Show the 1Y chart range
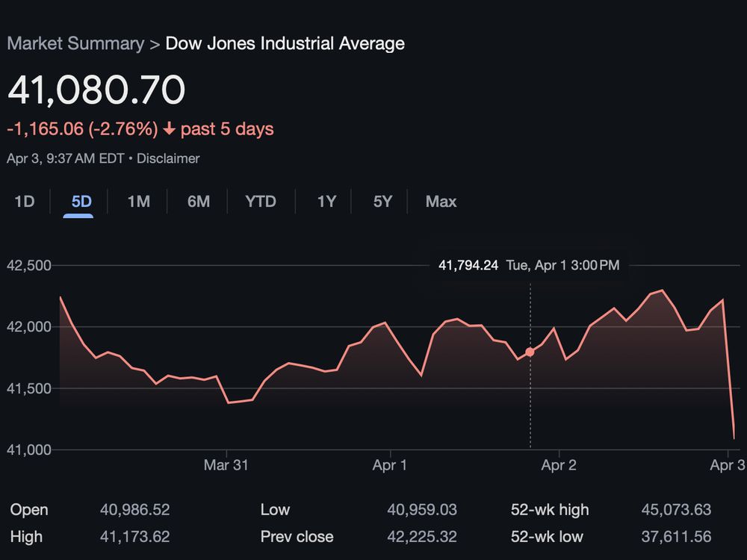 pyautogui.click(x=327, y=202)
